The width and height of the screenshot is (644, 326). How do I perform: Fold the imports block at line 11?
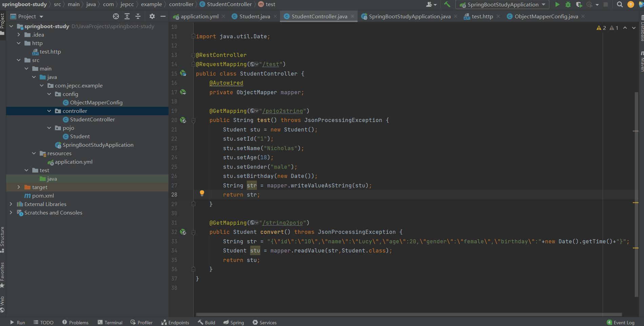click(193, 36)
